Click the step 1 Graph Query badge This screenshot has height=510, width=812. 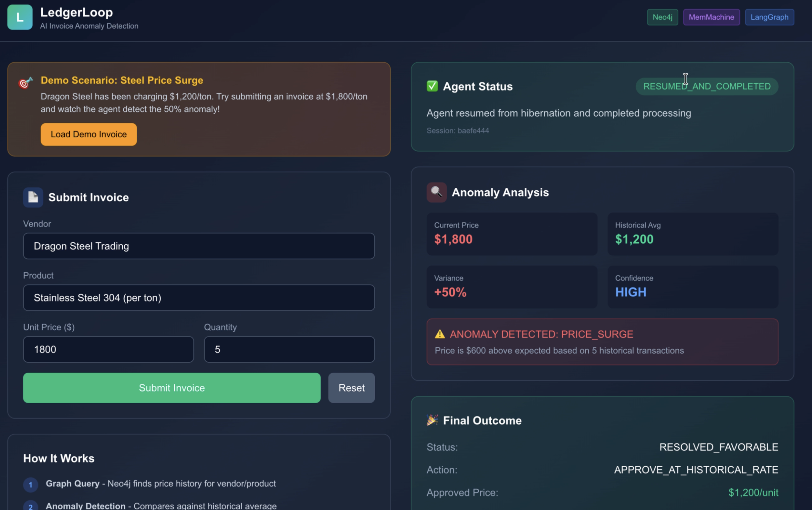30,484
